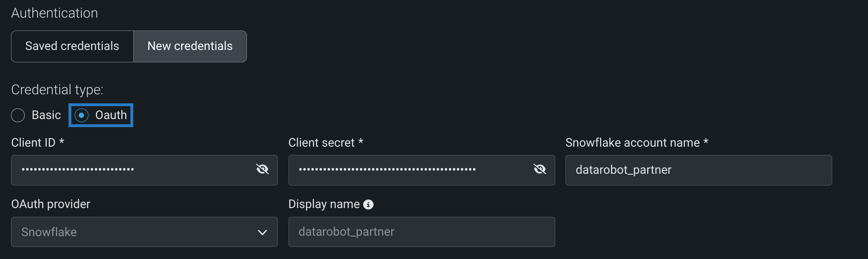This screenshot has width=868, height=259.
Task: Click the OAuth provider chevron arrow
Action: [262, 232]
